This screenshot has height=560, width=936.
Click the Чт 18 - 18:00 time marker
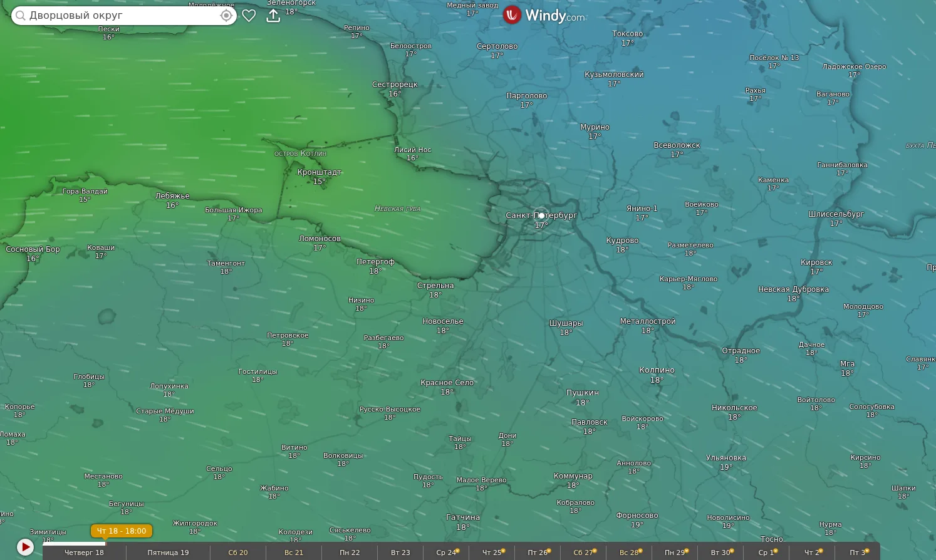click(x=122, y=531)
